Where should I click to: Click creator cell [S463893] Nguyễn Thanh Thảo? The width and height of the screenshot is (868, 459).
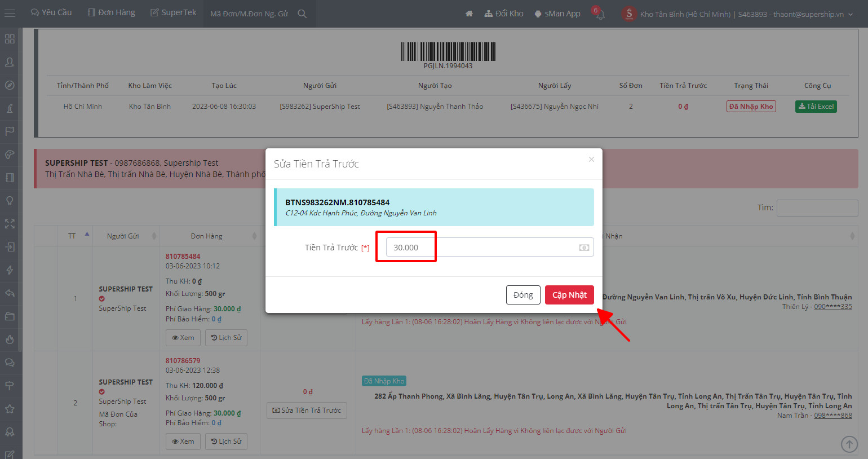[x=435, y=107]
